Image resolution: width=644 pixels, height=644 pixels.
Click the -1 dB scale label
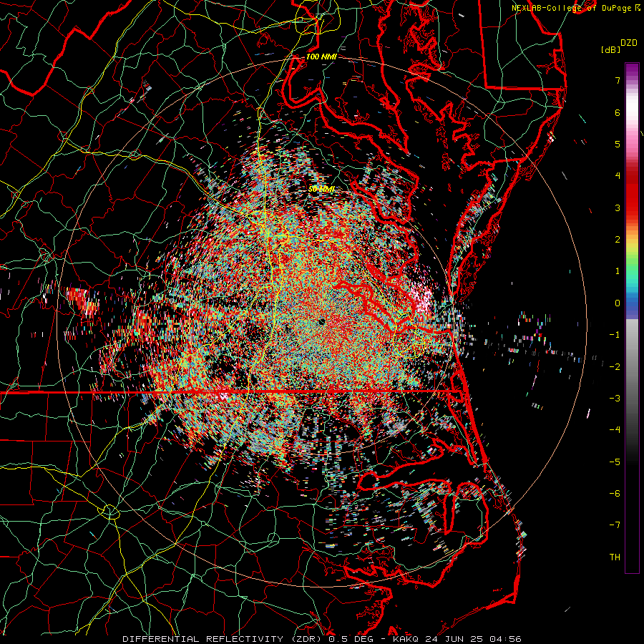point(615,335)
